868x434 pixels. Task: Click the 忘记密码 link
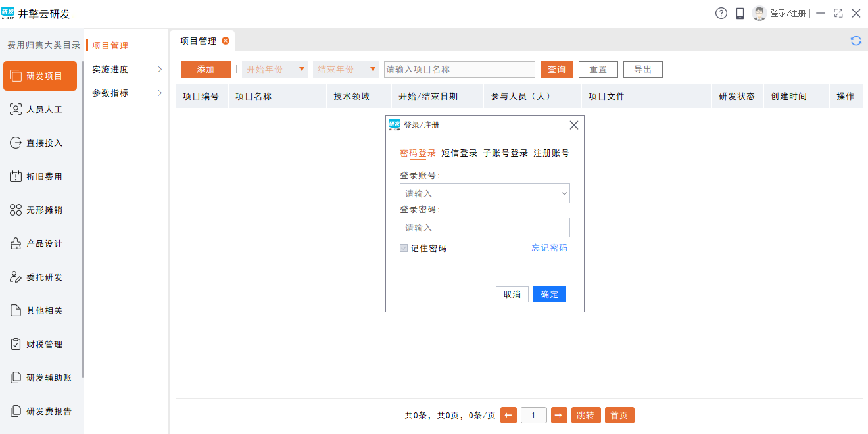tap(549, 248)
